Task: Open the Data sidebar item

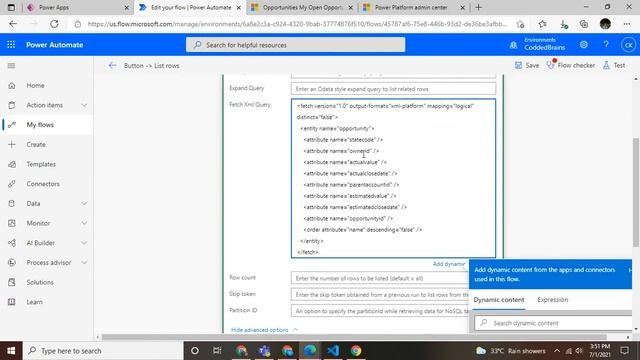Action: tap(33, 203)
